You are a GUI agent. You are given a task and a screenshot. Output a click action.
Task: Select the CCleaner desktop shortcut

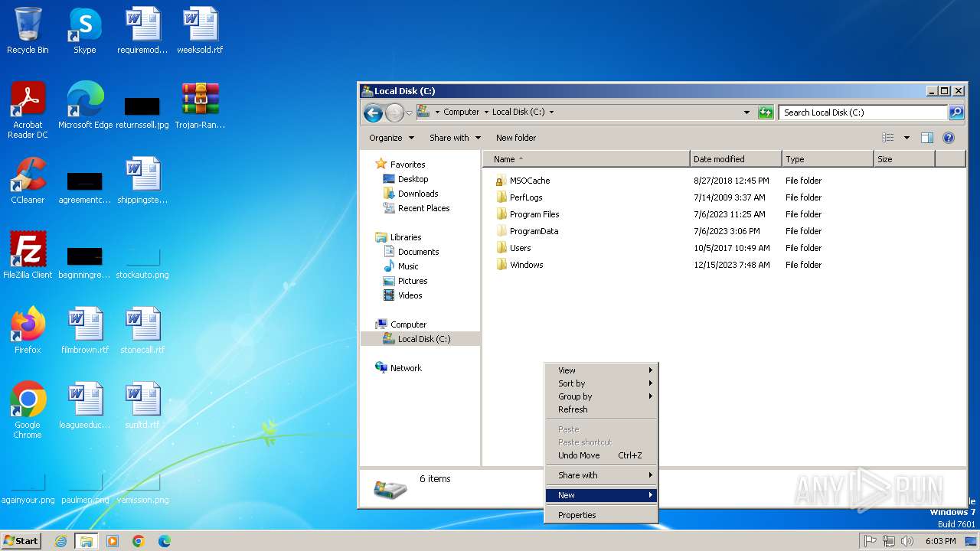point(28,181)
